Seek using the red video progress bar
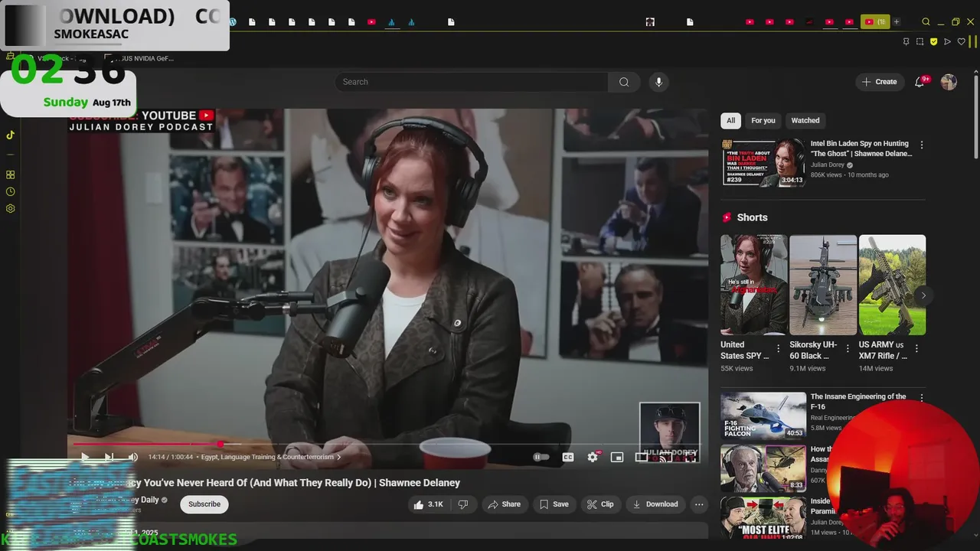980x551 pixels. click(x=387, y=444)
